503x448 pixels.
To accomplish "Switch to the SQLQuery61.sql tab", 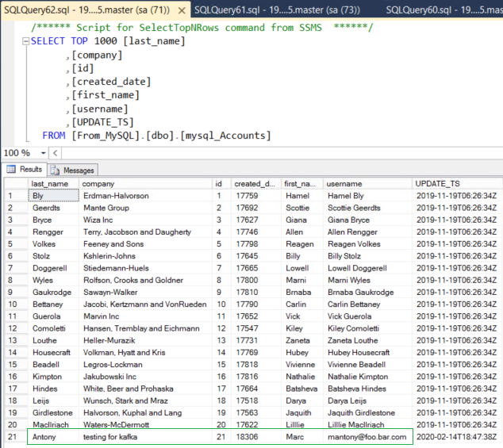I will click(277, 10).
